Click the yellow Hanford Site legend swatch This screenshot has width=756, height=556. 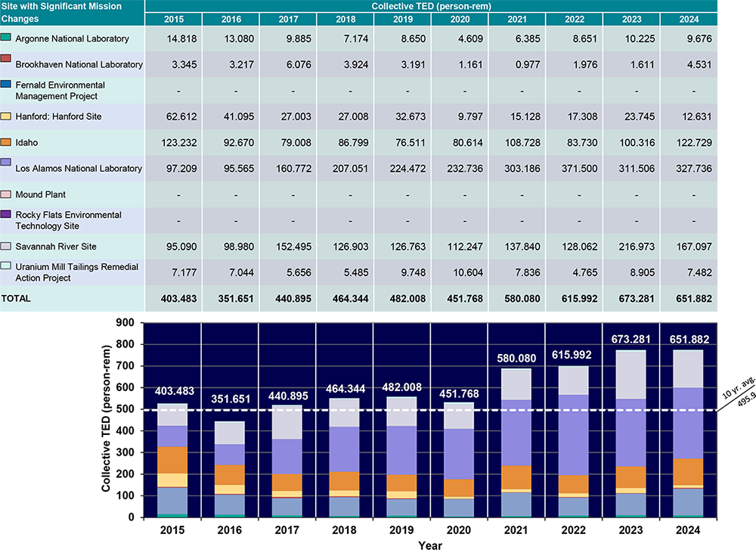(x=6, y=116)
